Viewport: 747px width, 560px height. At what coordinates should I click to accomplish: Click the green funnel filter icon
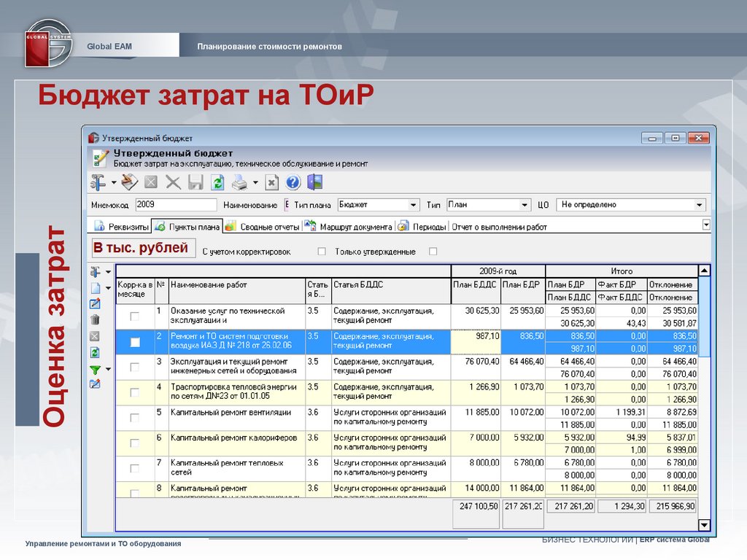coord(95,370)
